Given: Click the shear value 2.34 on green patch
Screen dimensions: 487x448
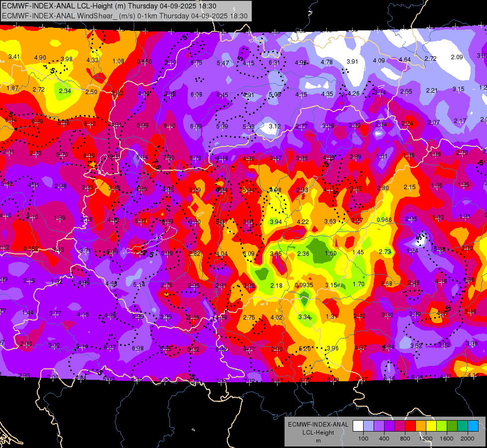Looking at the screenshot, I should 65,91.
